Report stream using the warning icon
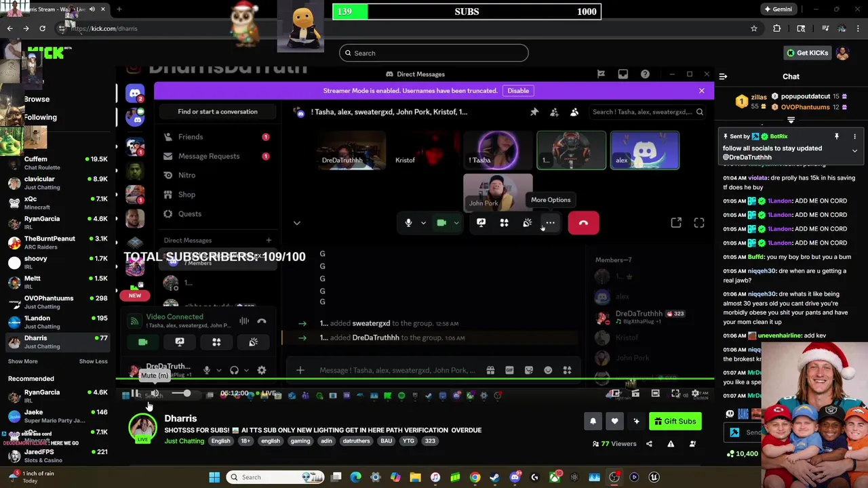This screenshot has width=868, height=488. click(x=671, y=444)
